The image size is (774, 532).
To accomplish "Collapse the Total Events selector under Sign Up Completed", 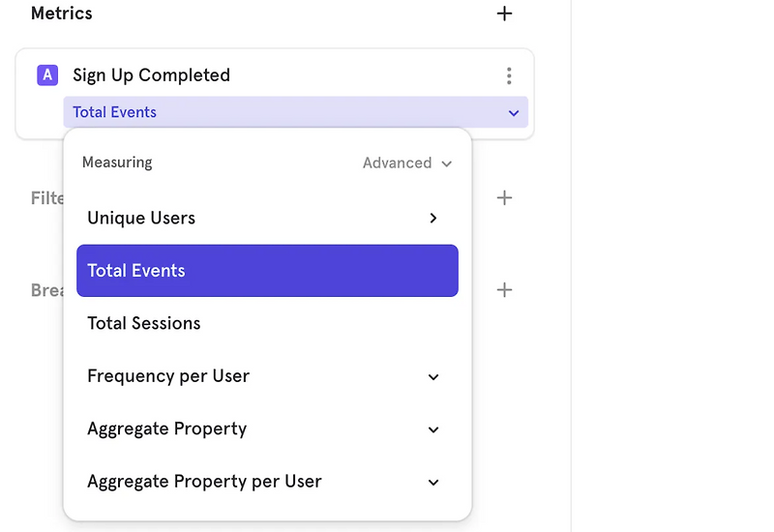I will pyautogui.click(x=514, y=113).
